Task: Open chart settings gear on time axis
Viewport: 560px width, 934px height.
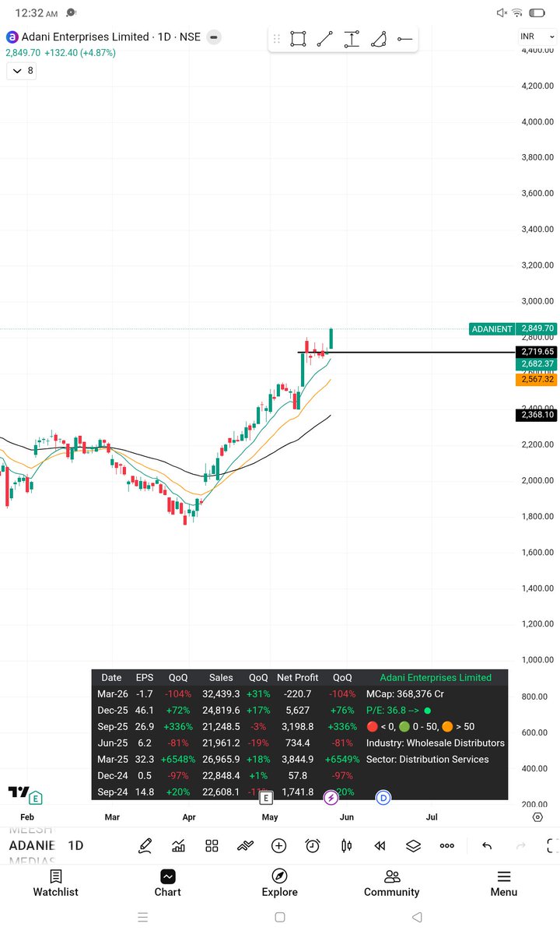Action: [537, 817]
